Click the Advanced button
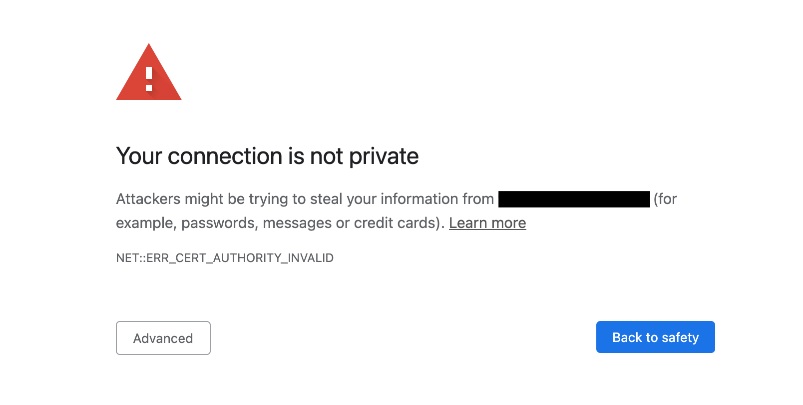Viewport: 803px width, 405px height. [x=163, y=338]
